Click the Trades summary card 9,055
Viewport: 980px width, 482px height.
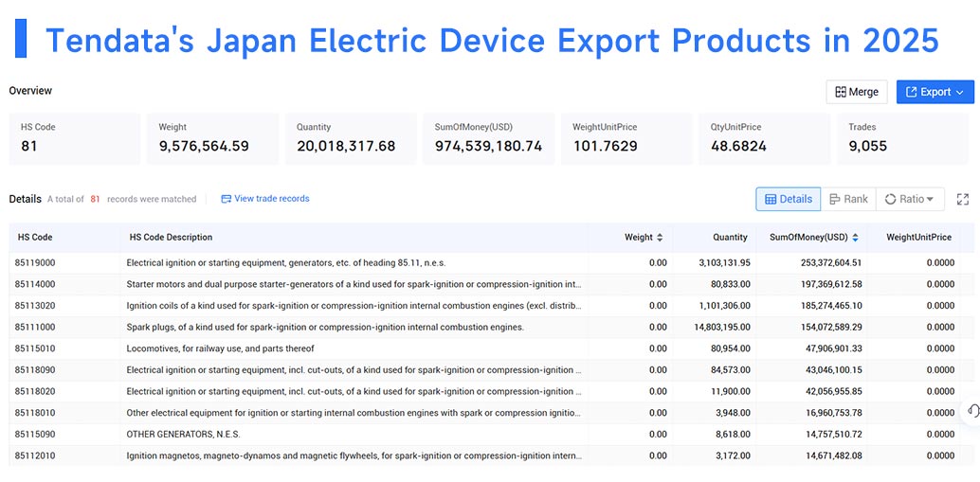pyautogui.click(x=902, y=138)
